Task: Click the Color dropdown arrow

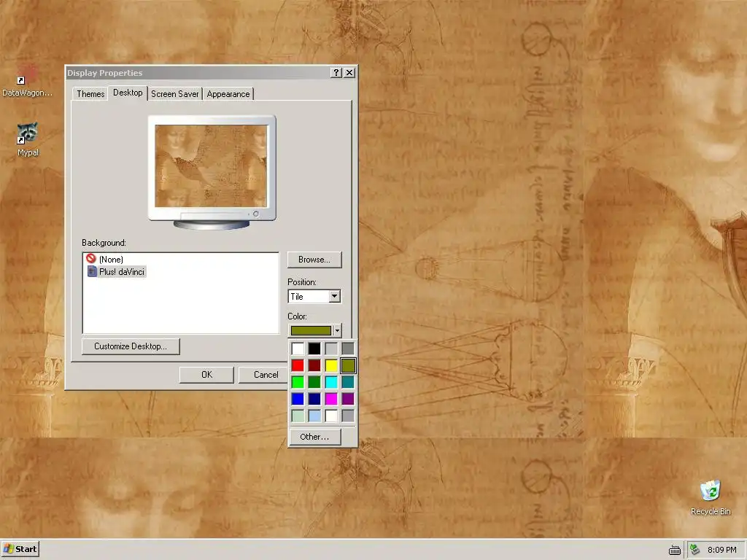Action: point(337,330)
